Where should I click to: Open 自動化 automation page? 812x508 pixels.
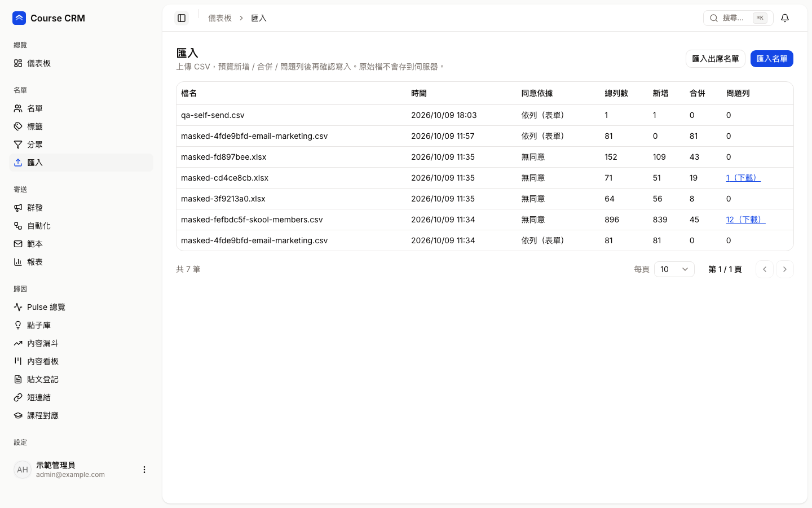81,226
